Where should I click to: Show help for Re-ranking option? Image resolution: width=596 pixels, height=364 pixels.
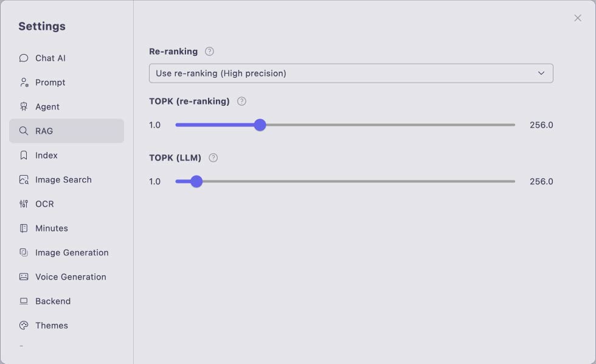click(x=209, y=51)
